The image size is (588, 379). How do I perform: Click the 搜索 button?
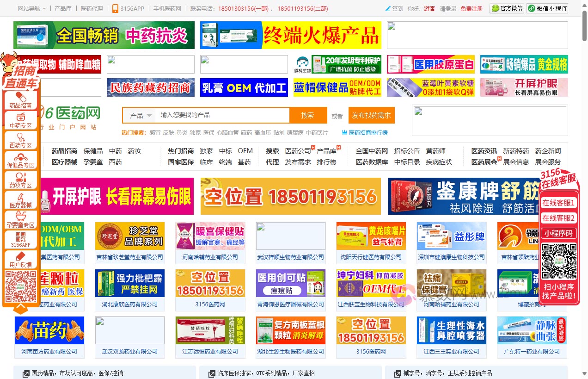click(307, 115)
